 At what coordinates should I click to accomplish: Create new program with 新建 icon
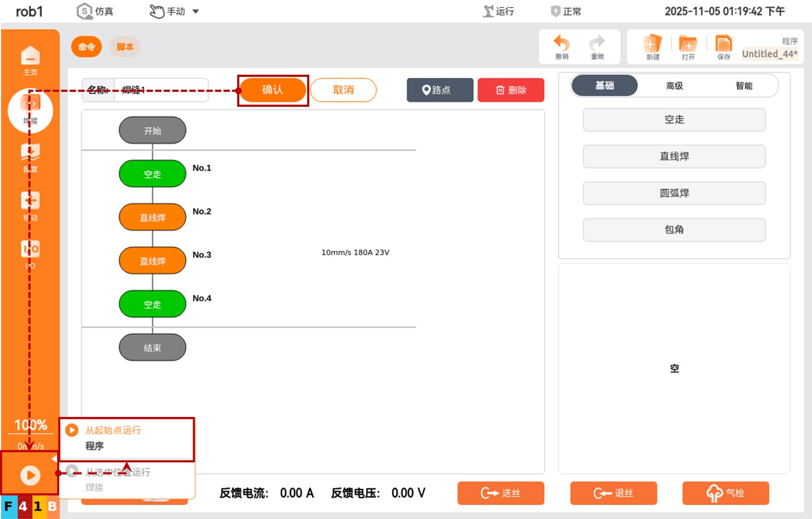[x=652, y=47]
